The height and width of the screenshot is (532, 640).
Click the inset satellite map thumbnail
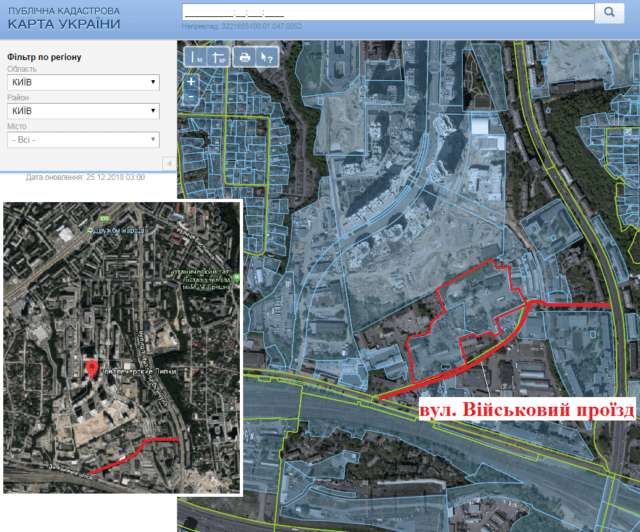coord(123,346)
